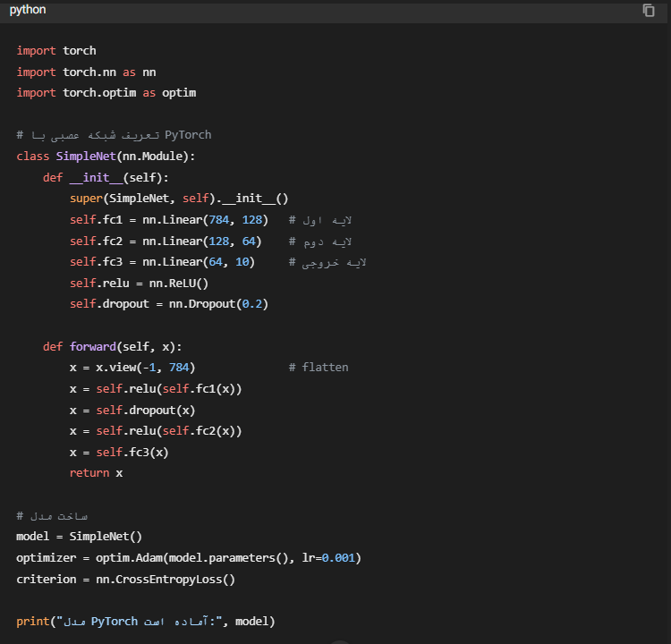Click the line 'import torch.optim as optim'
The height and width of the screenshot is (644, 671).
(106, 93)
